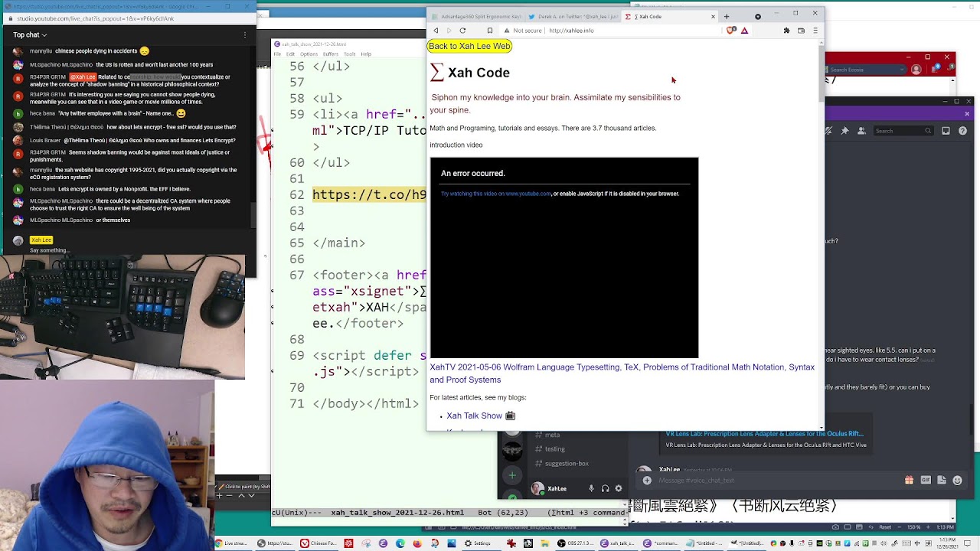Open Discord user settings gear
980x551 pixels.
[x=619, y=488]
